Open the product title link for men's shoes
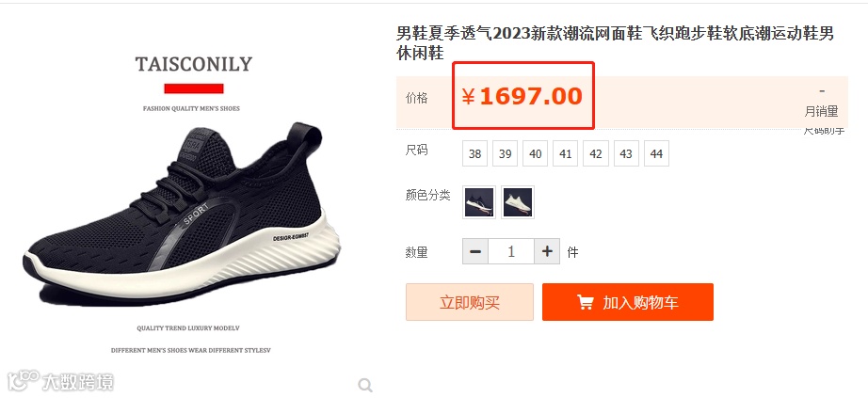 coord(615,43)
